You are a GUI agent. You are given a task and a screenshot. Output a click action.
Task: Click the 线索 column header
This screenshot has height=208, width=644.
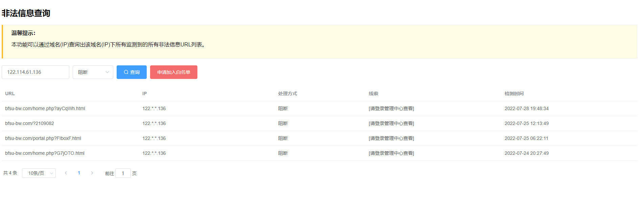tap(373, 94)
